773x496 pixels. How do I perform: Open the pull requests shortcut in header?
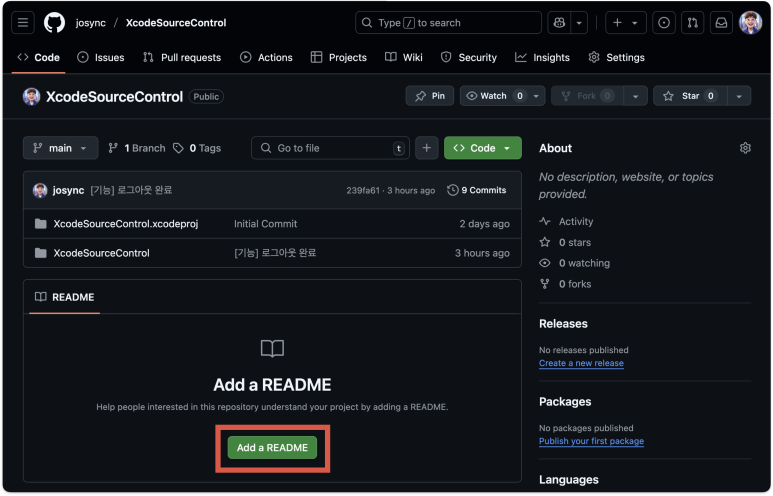click(x=693, y=23)
